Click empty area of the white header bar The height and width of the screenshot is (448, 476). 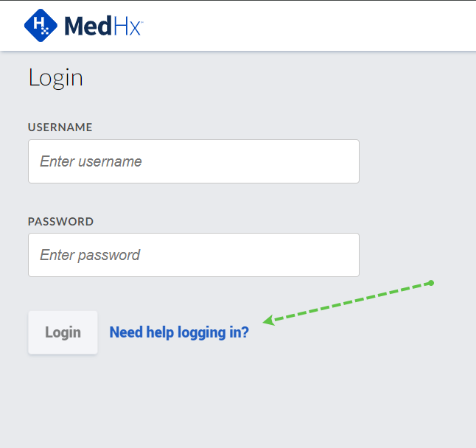[309, 27]
